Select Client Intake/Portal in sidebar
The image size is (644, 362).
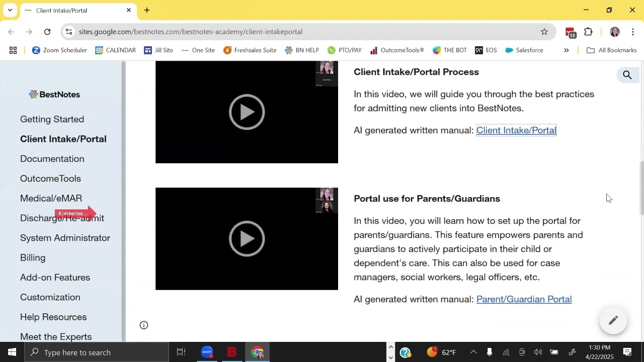click(x=63, y=139)
